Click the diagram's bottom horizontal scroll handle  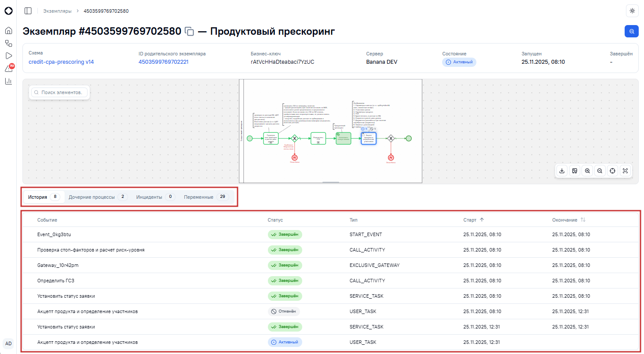coord(331,182)
